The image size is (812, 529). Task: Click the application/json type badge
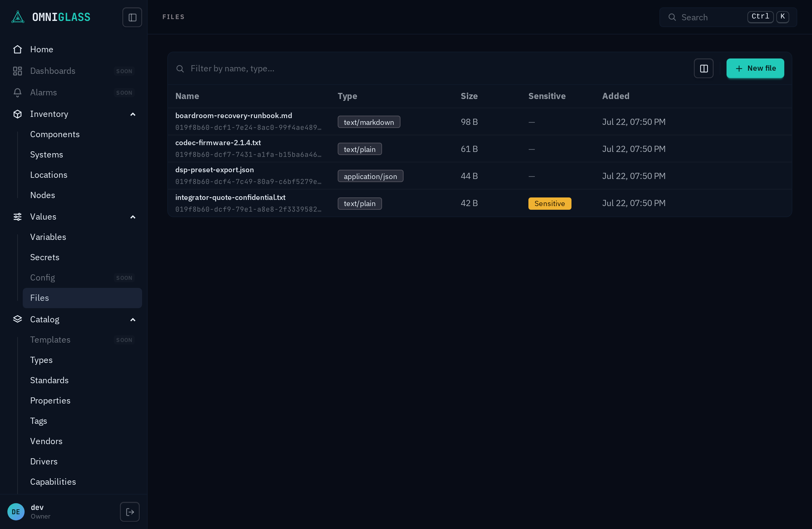tap(370, 176)
